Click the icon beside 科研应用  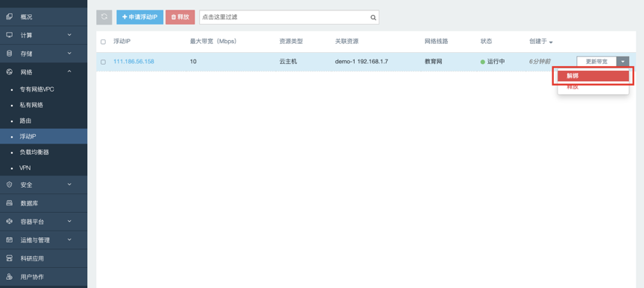[x=10, y=258]
